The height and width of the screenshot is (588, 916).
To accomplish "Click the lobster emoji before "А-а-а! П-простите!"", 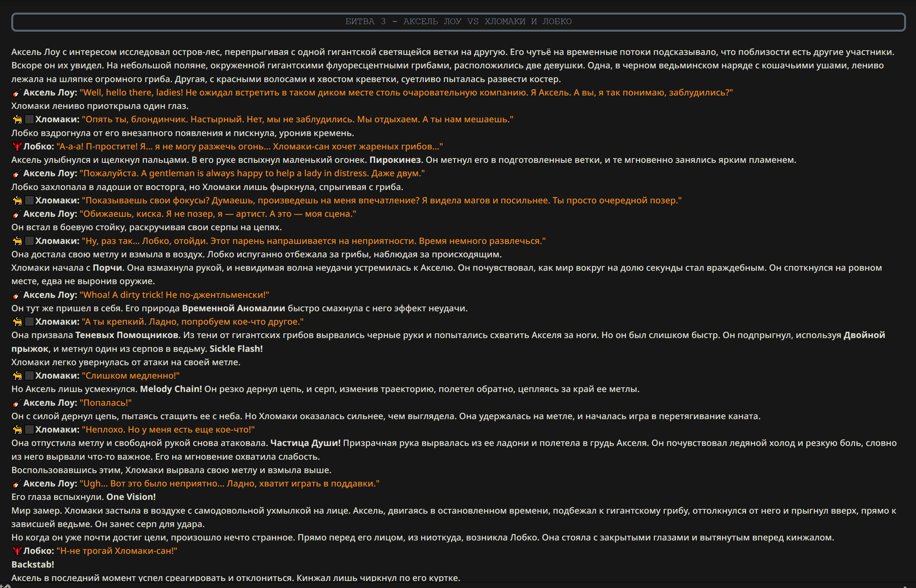I will point(16,147).
